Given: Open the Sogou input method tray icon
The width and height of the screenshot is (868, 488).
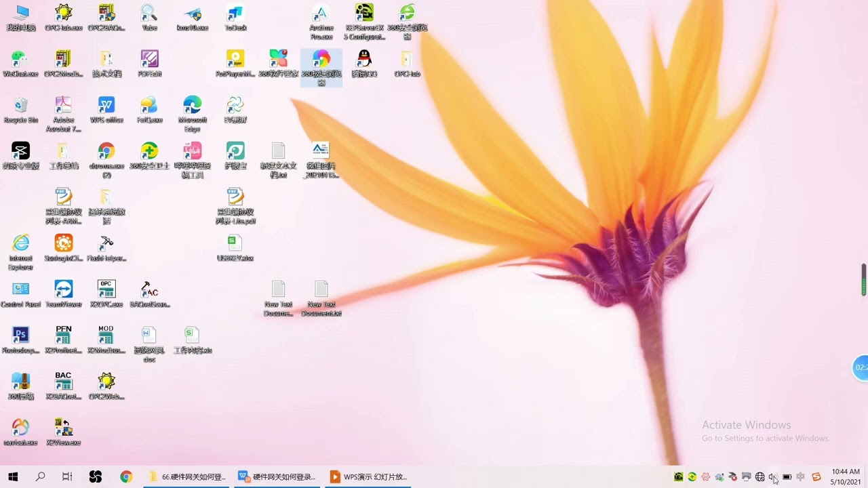Looking at the screenshot, I should 816,477.
